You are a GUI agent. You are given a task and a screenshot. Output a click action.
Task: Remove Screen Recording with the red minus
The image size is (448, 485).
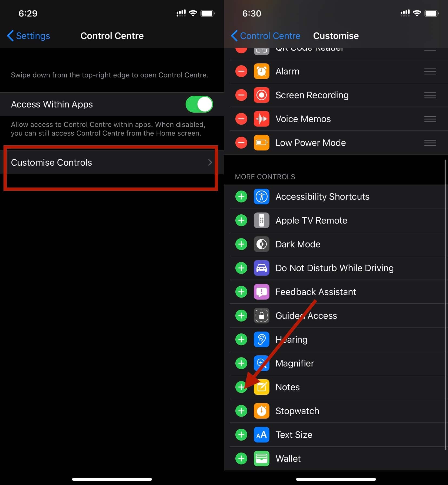click(x=241, y=95)
